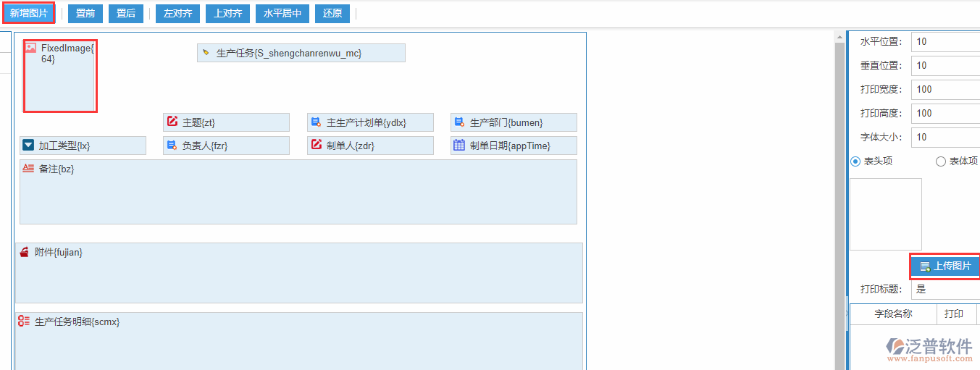Click the list icon beside 生产任务明细{scmx}
Image resolution: width=980 pixels, height=370 pixels.
point(24,321)
